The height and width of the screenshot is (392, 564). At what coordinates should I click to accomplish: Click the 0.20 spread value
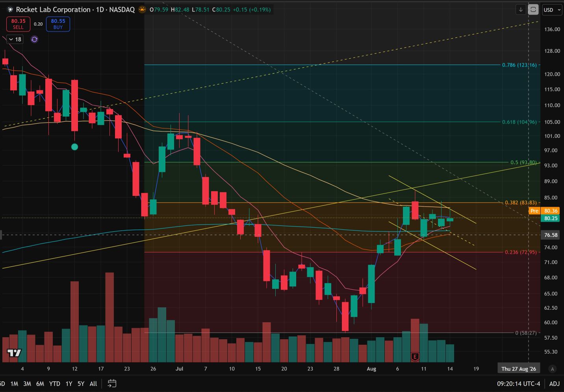pyautogui.click(x=38, y=24)
